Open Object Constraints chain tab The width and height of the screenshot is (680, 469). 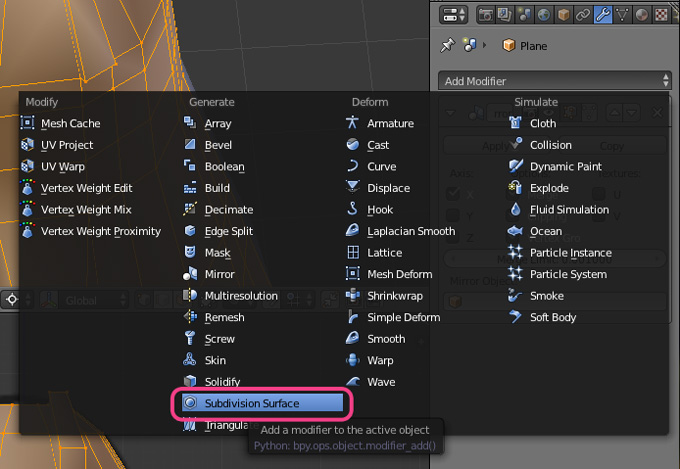(x=583, y=15)
